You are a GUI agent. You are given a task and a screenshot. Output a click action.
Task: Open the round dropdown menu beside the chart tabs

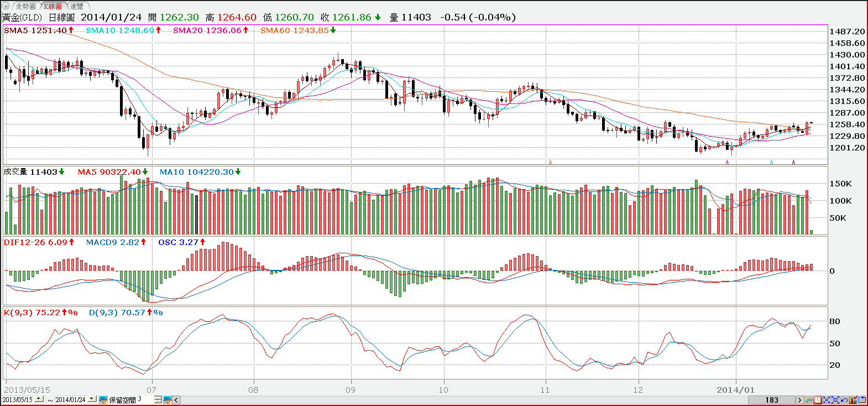[7, 6]
